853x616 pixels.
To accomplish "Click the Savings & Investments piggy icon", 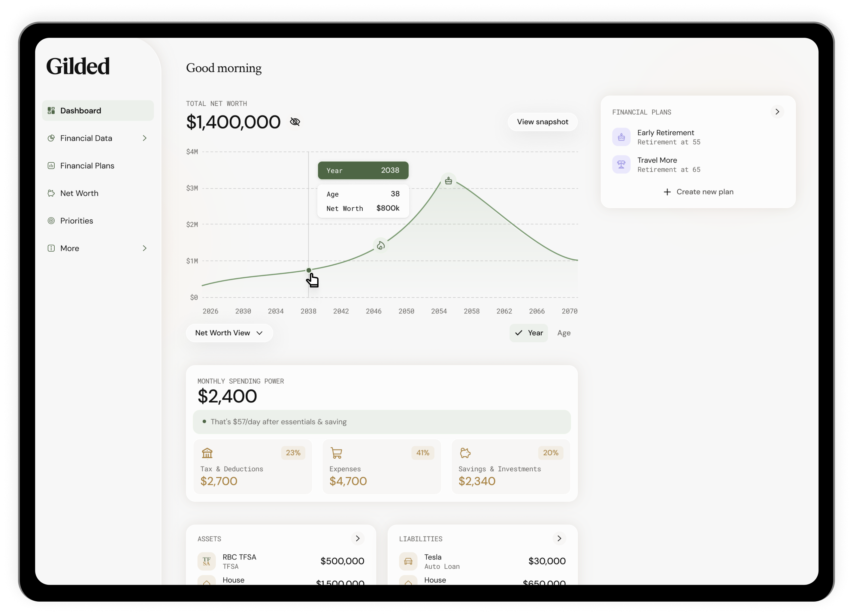I will (465, 453).
